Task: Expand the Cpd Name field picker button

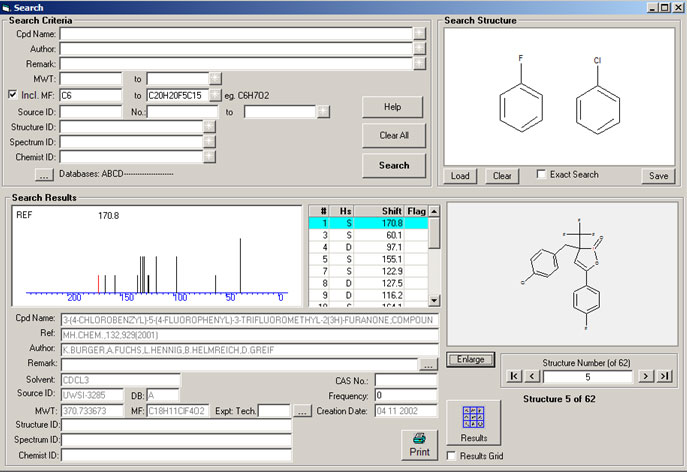Action: [419, 33]
